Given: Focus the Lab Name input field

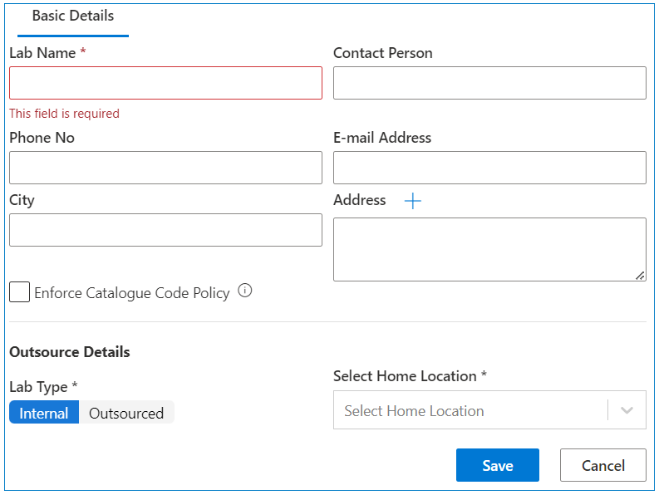Looking at the screenshot, I should pyautogui.click(x=166, y=83).
